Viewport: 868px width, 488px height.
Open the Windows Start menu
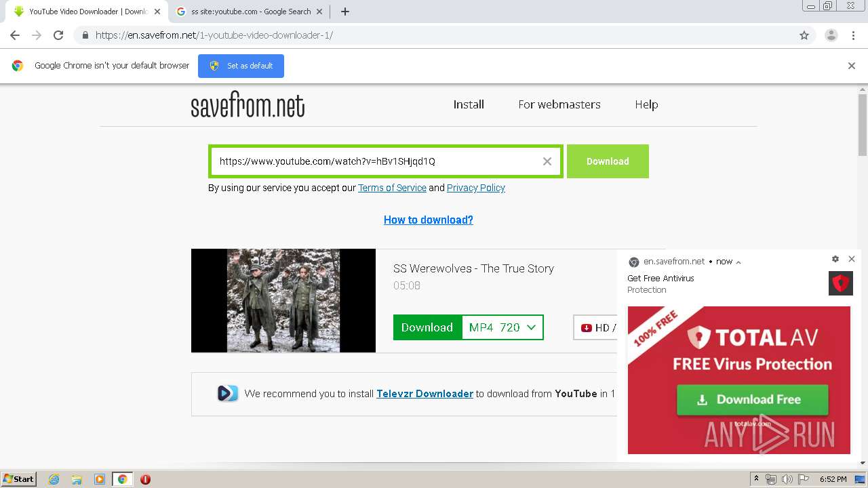point(19,479)
